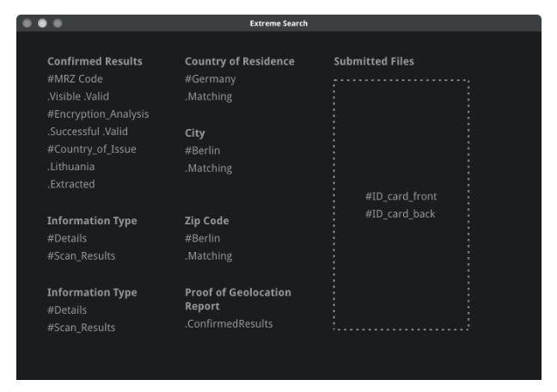This screenshot has width=557, height=392.
Task: Select the #MRZ Code tag
Action: coord(76,79)
